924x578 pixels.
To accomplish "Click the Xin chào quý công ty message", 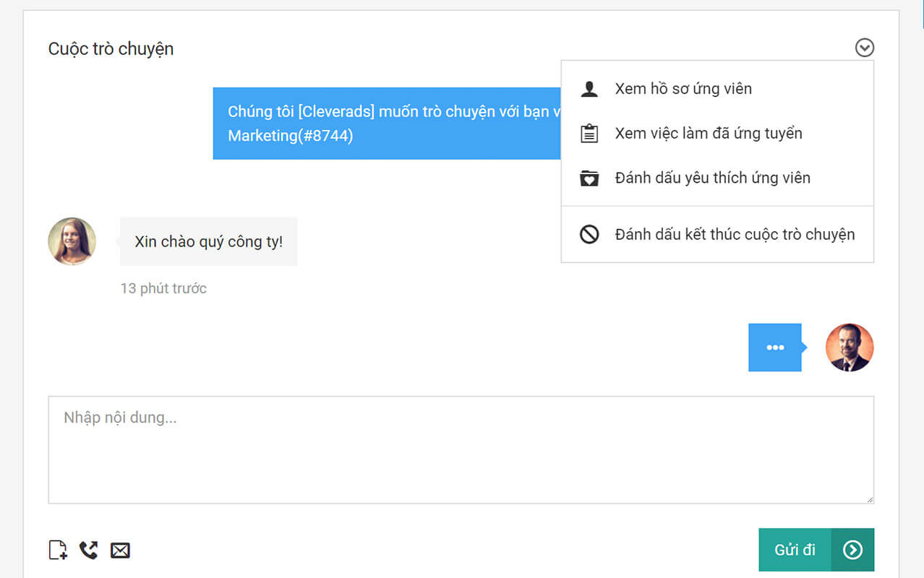I will 208,241.
